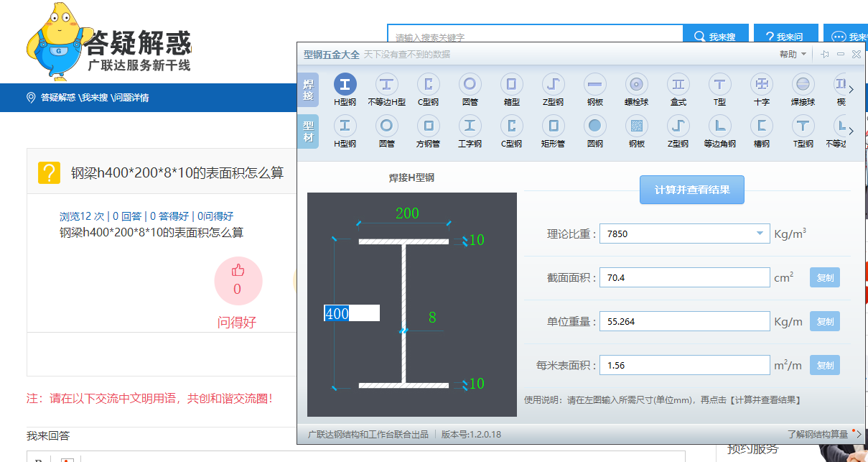Choose the 矩形管 profile icon
Image resolution: width=868 pixels, height=462 pixels.
553,126
